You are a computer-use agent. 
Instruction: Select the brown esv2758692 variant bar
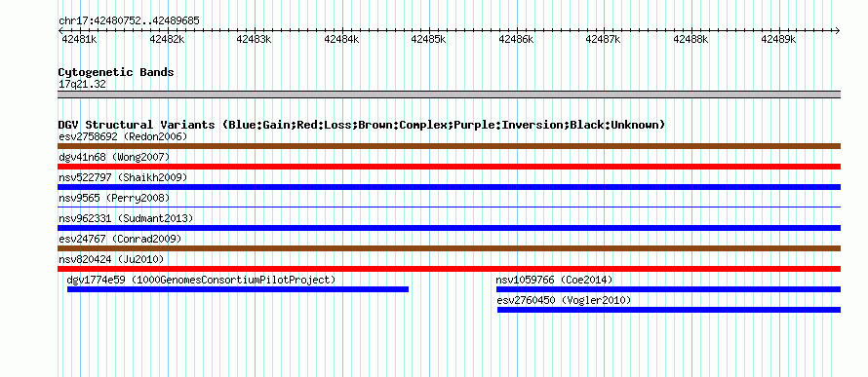click(x=449, y=146)
